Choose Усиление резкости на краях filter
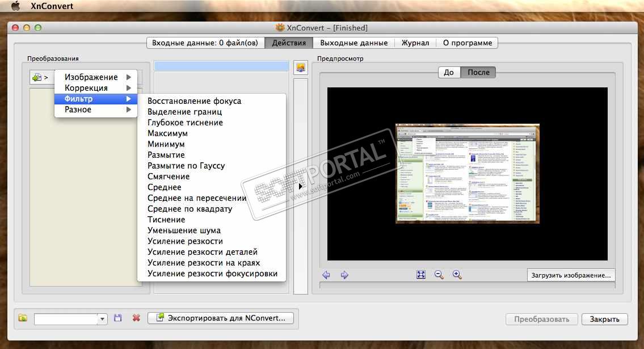Viewport: 644px width, 349px height. tap(212, 263)
